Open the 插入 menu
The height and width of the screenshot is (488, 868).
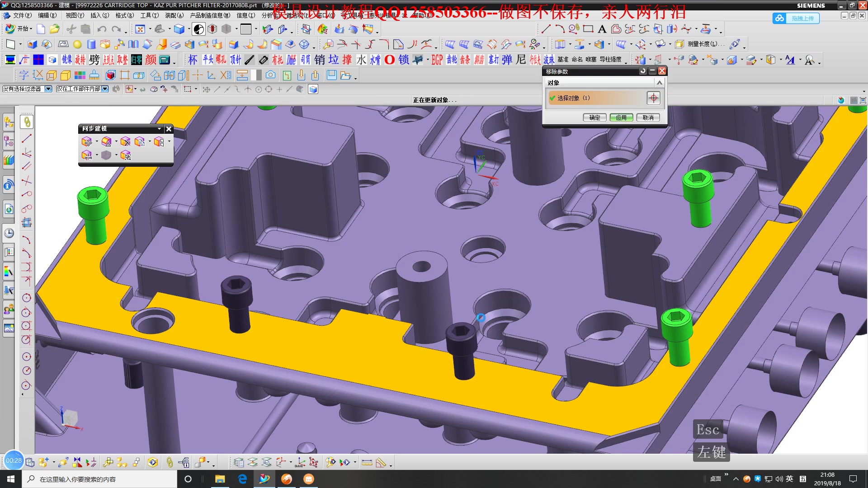coord(99,15)
